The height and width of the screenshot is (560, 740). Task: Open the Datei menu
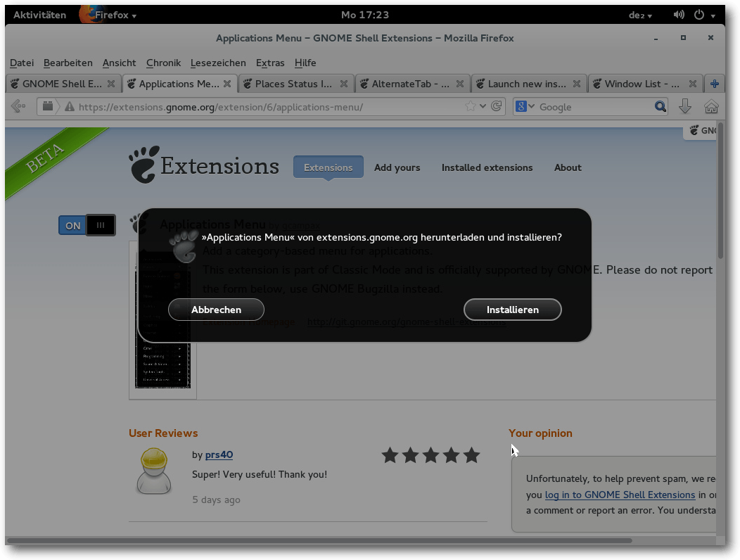(22, 63)
